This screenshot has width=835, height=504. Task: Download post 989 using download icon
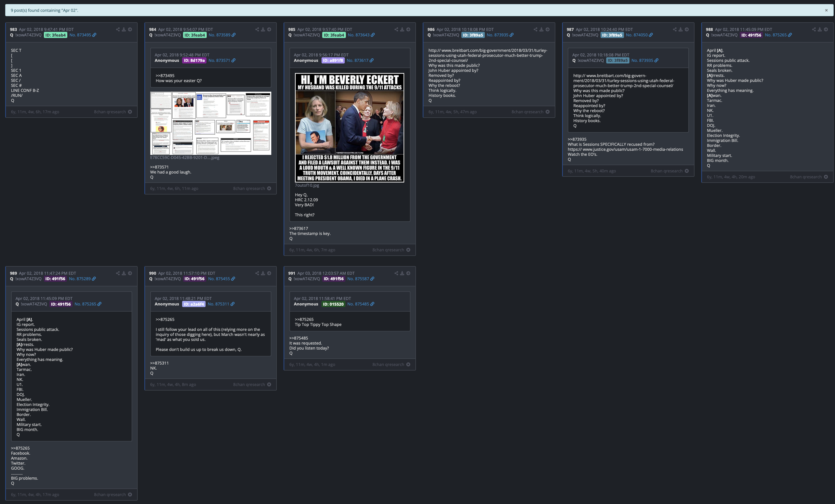tap(124, 273)
